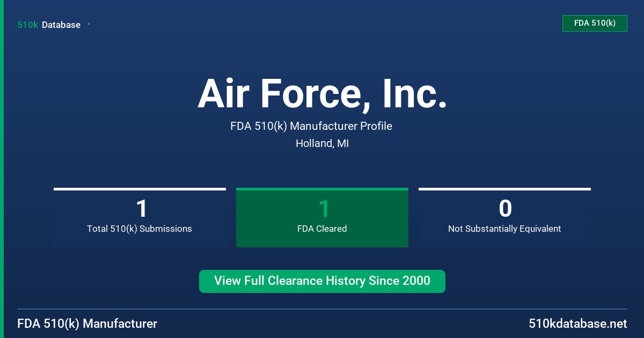
Task: Click the FDA 510(k) Manufacturer footer text
Action: coord(87,324)
